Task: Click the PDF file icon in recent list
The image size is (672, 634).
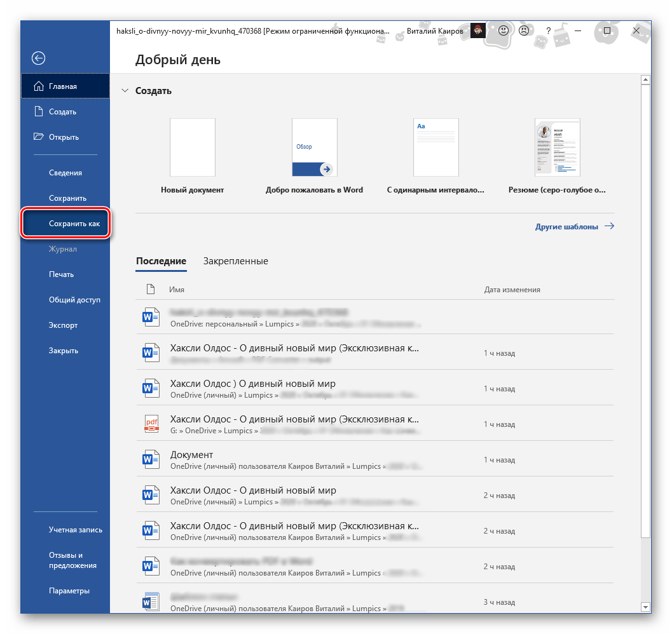Action: pyautogui.click(x=151, y=423)
